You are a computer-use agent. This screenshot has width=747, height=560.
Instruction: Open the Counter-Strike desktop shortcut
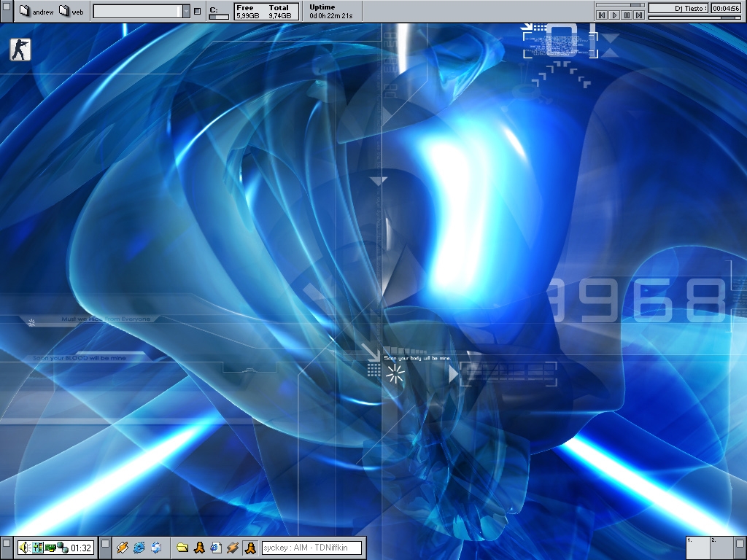20,50
